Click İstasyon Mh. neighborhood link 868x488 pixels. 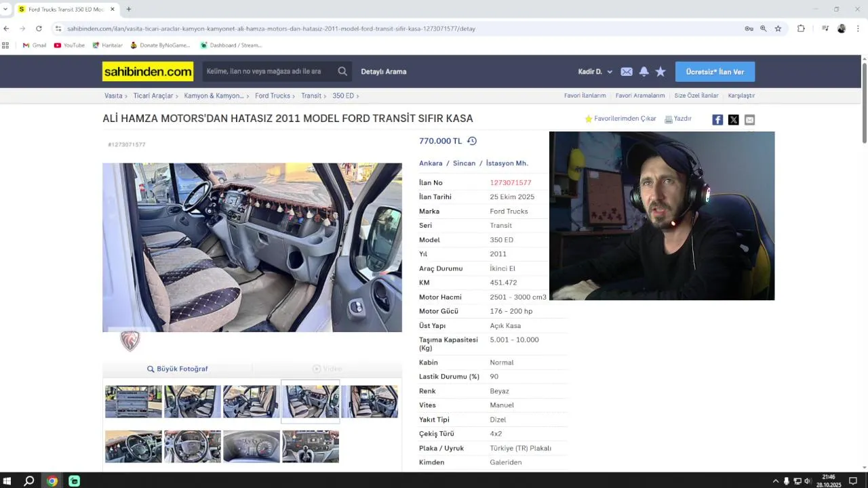(x=507, y=163)
